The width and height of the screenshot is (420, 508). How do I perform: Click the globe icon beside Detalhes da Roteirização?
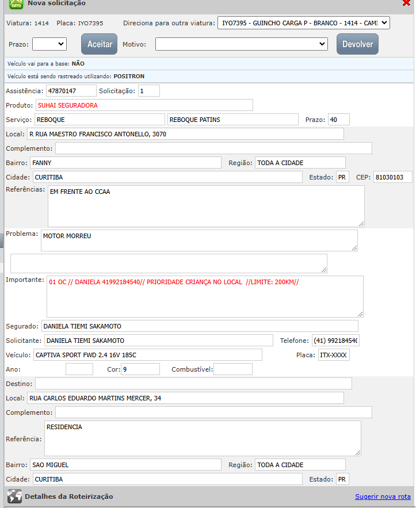point(15,496)
